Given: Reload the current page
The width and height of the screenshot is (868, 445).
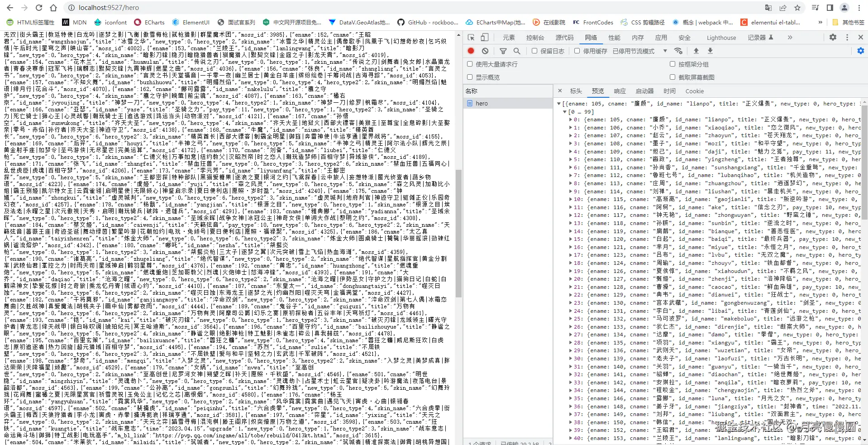Looking at the screenshot, I should click(39, 8).
